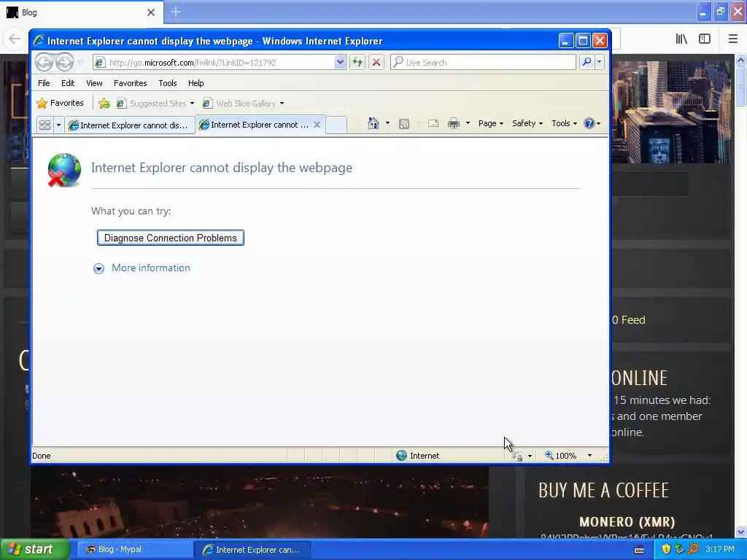
Task: Click the keyboard icon in taskbar
Action: click(639, 550)
